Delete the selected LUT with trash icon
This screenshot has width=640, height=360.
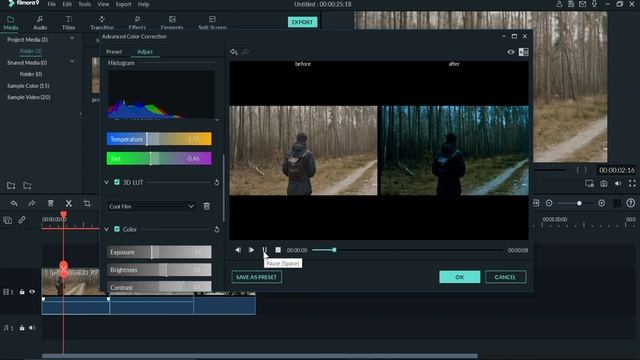click(207, 207)
